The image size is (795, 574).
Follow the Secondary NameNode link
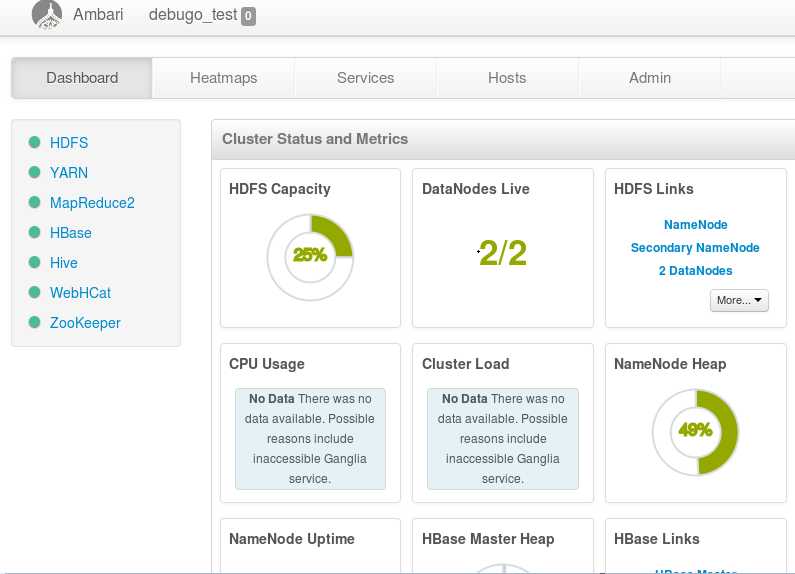695,248
